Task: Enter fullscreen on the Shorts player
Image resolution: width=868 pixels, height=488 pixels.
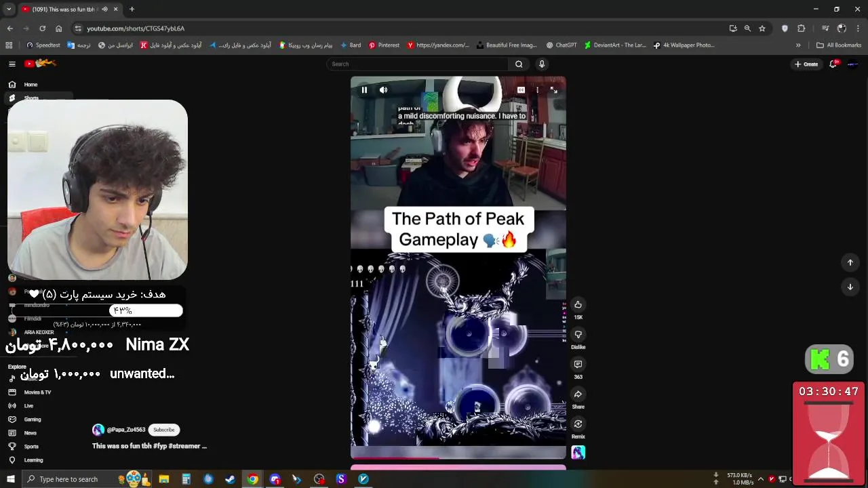Action: 553,90
